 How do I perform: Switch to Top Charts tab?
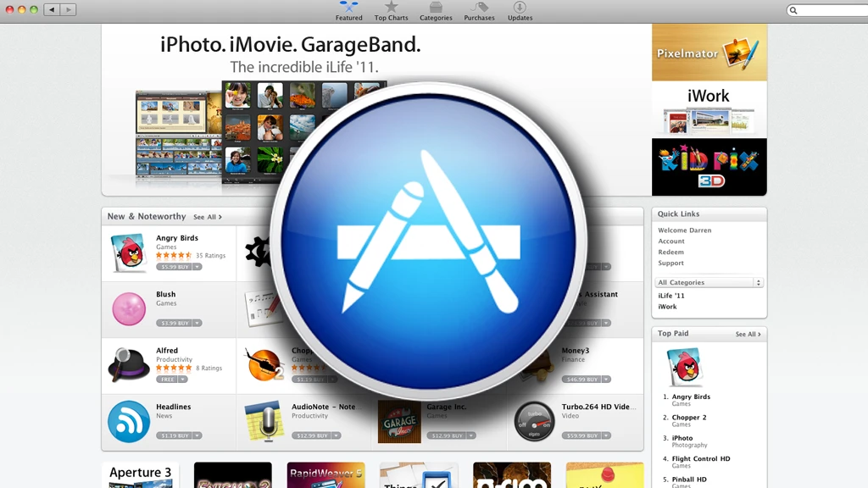pos(391,11)
